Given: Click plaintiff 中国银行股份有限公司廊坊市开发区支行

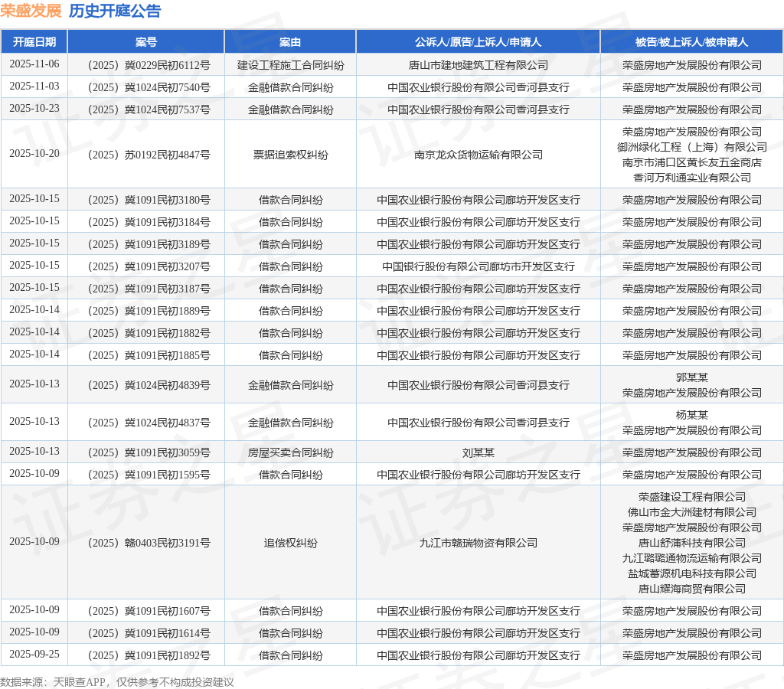Looking at the screenshot, I should (478, 266).
